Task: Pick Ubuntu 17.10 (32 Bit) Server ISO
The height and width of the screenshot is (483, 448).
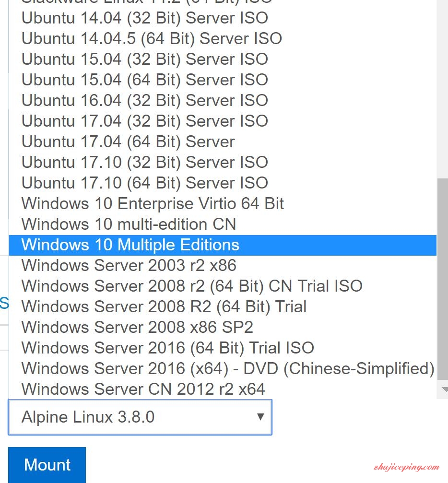Action: [x=223, y=162]
